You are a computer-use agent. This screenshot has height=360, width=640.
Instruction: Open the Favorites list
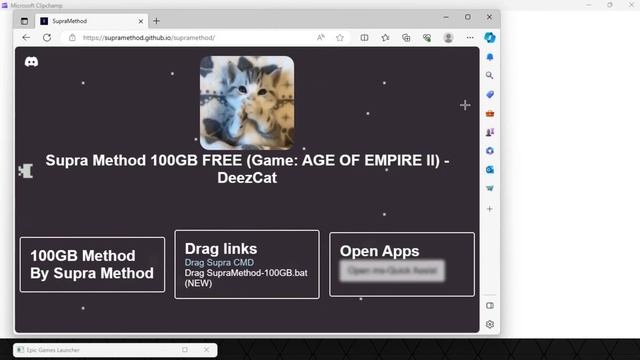[x=385, y=38]
